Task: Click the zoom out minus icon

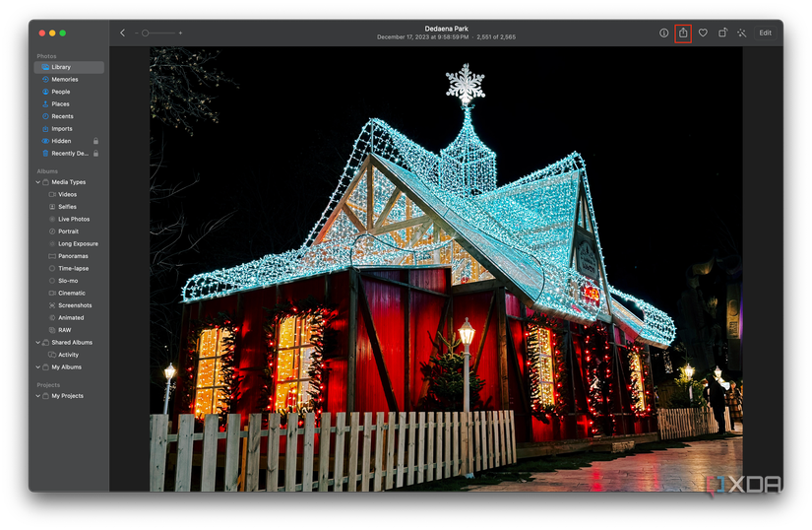Action: click(136, 33)
